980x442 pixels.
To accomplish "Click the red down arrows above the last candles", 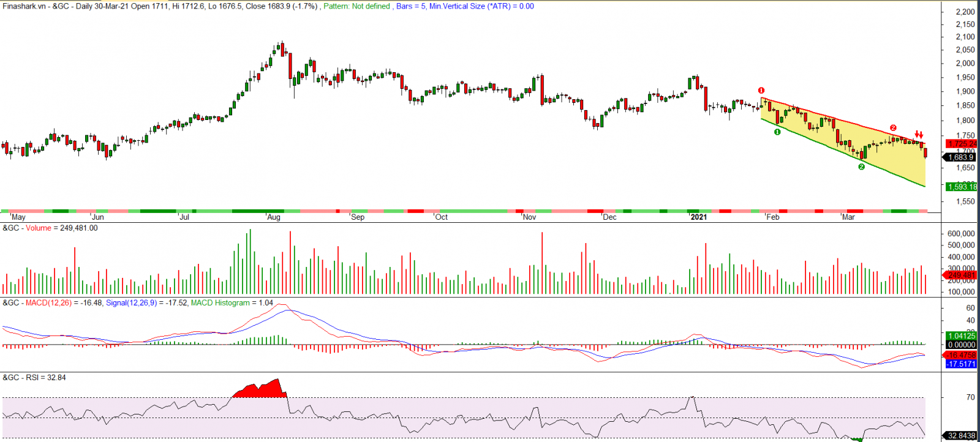I will point(919,135).
